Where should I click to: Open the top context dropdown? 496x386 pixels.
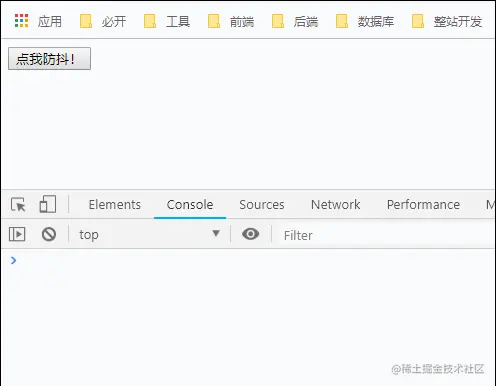tap(150, 234)
